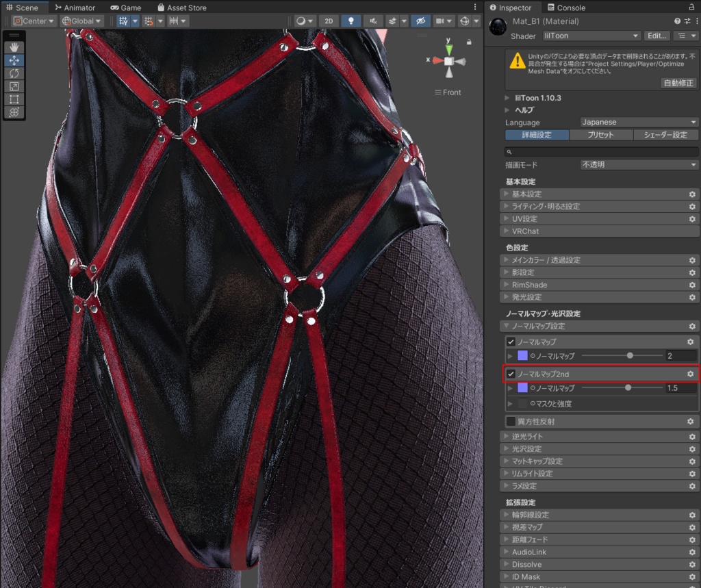Switch to the Game tab
The image size is (701, 588).
click(x=126, y=7)
